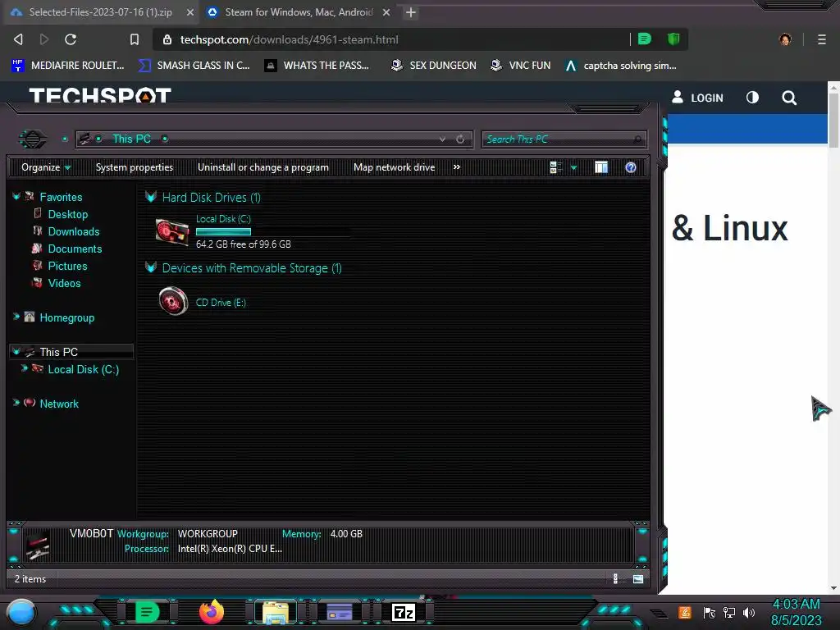Choose Uninstall or change a program
The image size is (840, 630).
click(263, 167)
